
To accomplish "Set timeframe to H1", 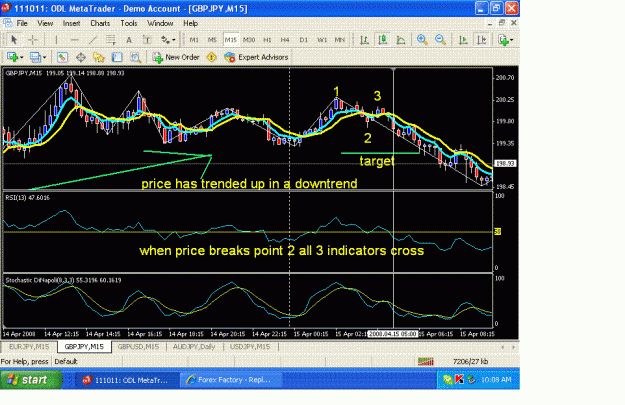I will coord(267,40).
